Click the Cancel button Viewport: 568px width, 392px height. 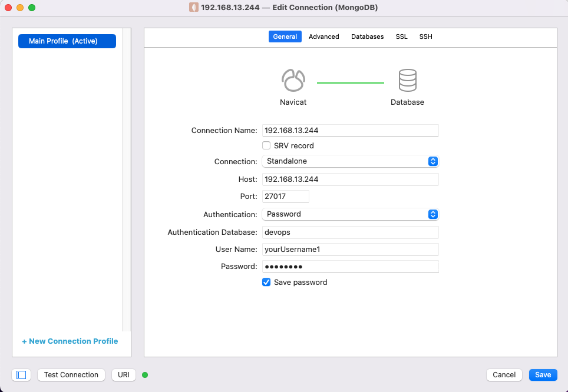(x=504, y=375)
